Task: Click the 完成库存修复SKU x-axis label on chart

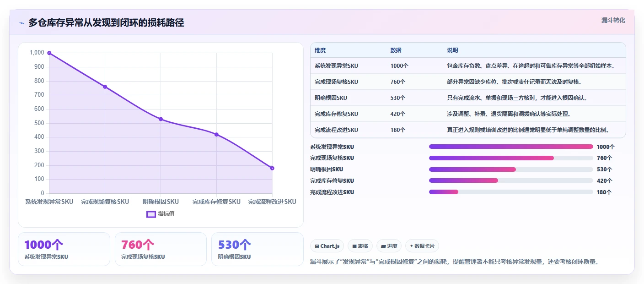Action: tap(216, 202)
